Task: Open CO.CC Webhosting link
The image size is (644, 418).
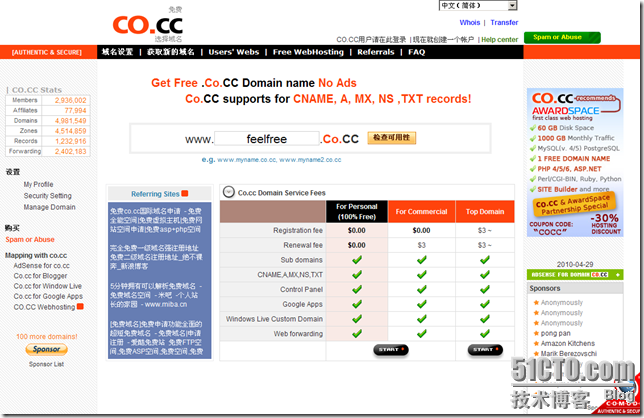Action: [44, 307]
